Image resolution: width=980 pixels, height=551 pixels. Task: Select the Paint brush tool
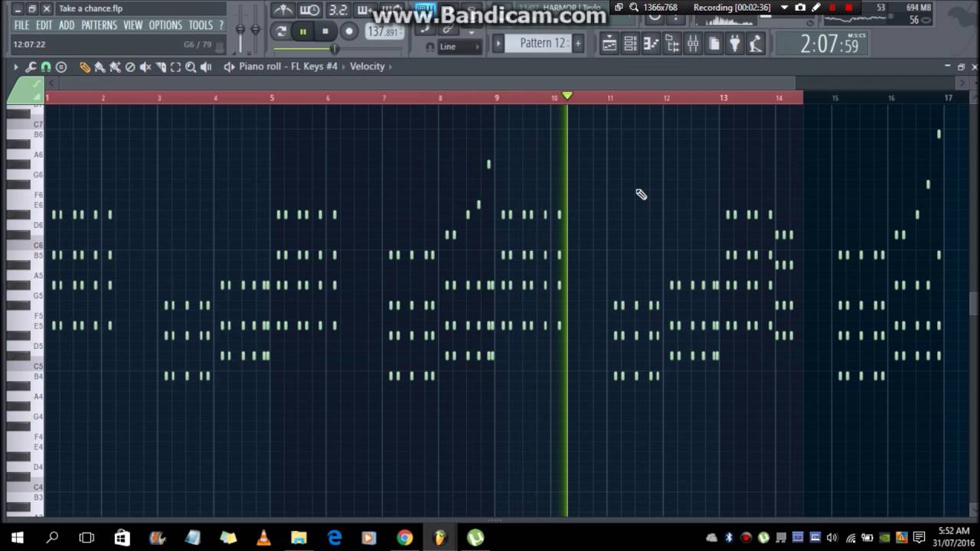coord(100,67)
